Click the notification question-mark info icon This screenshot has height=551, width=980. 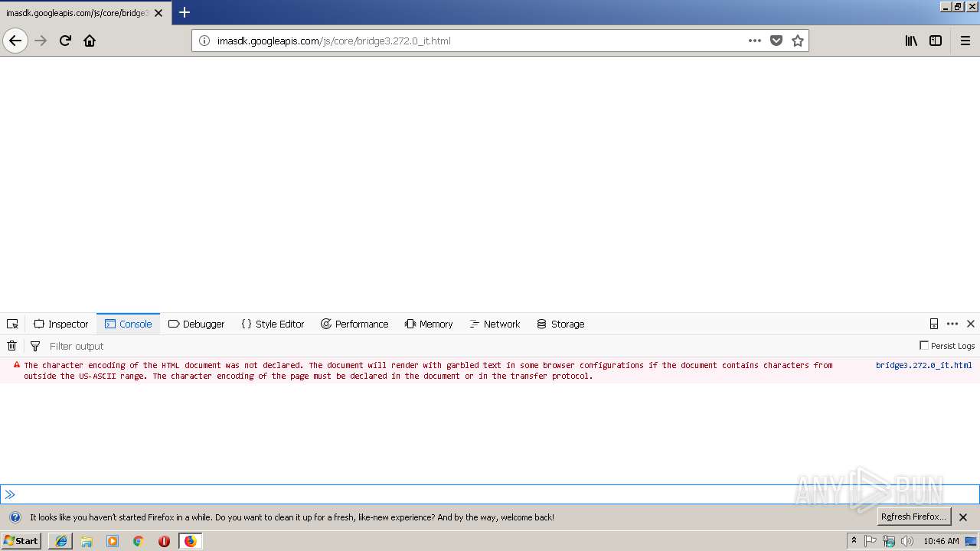tap(15, 517)
